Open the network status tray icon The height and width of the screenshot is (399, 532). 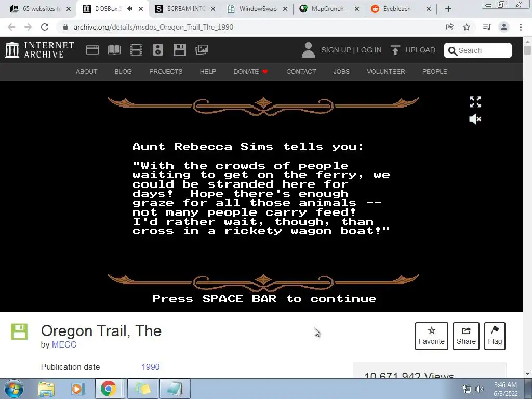467,389
